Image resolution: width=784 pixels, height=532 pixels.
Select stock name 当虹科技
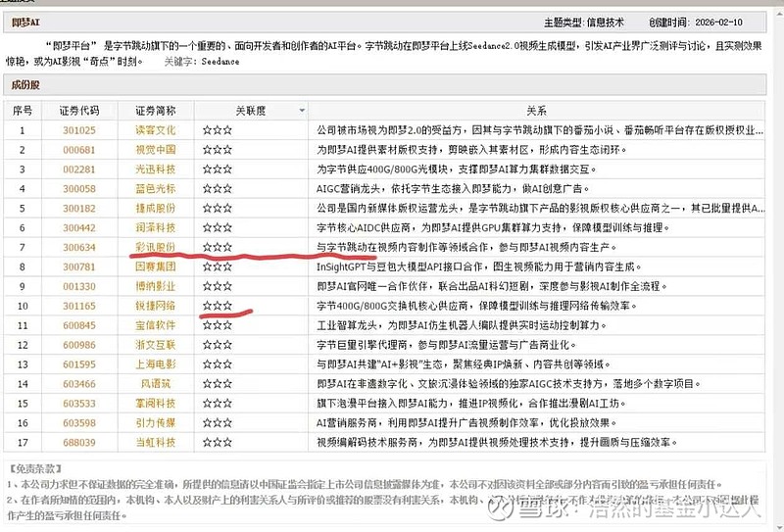(156, 442)
